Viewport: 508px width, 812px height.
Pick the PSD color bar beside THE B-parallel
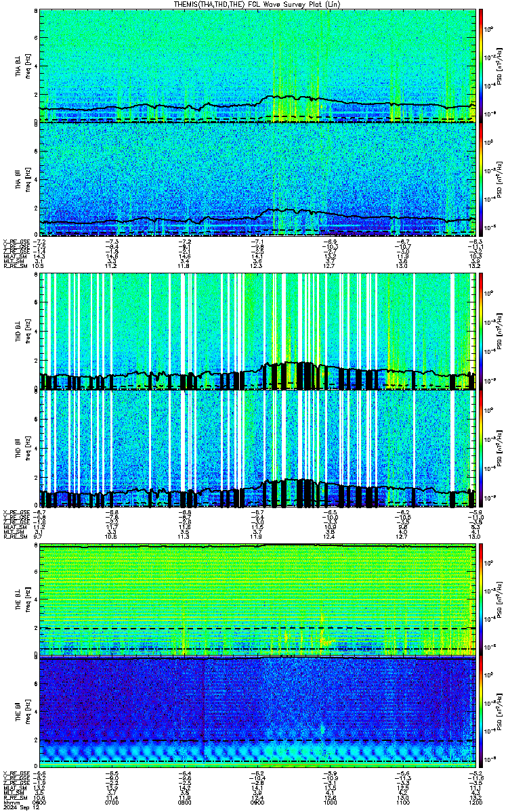coord(481,713)
